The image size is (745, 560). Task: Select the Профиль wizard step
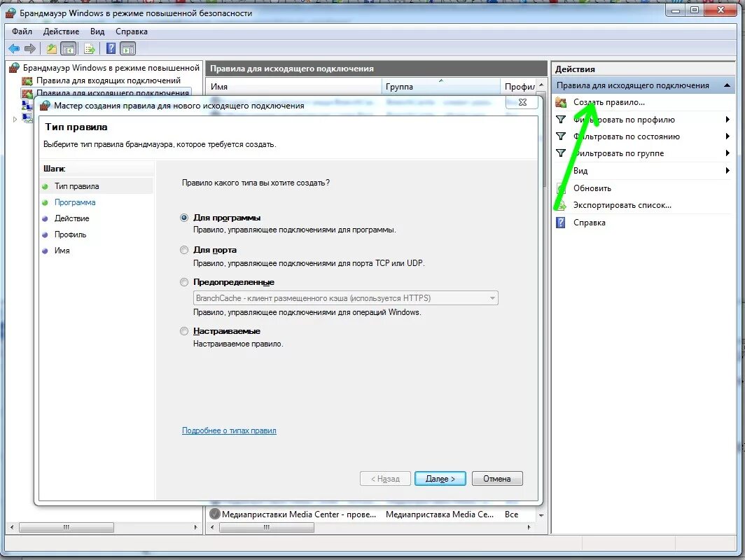coord(70,234)
